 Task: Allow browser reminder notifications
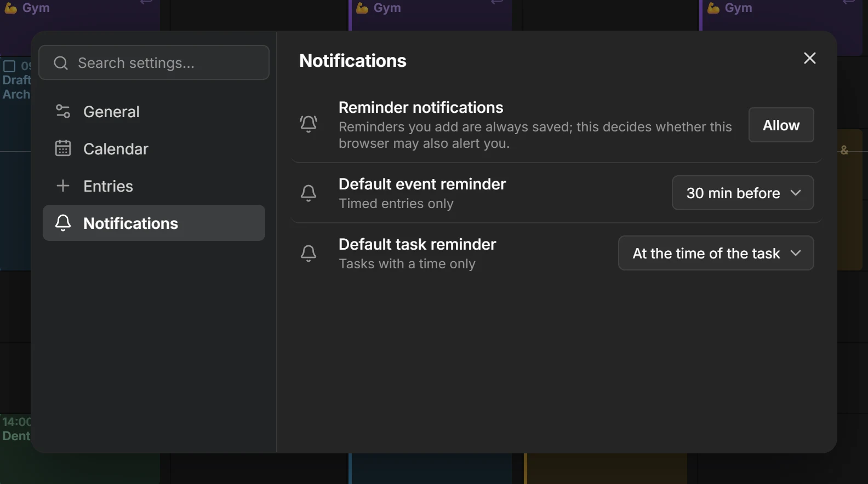(x=781, y=125)
